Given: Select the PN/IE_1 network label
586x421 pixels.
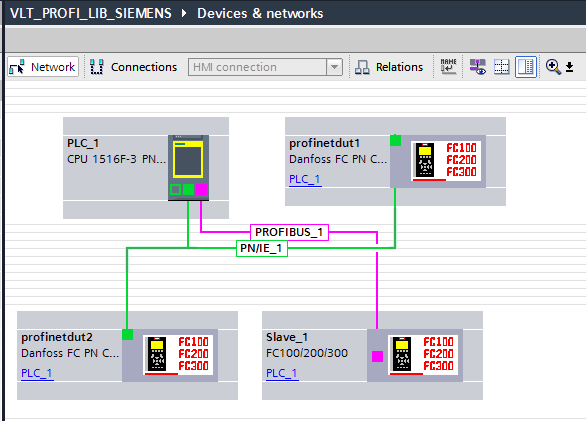Looking at the screenshot, I should pos(262,248).
